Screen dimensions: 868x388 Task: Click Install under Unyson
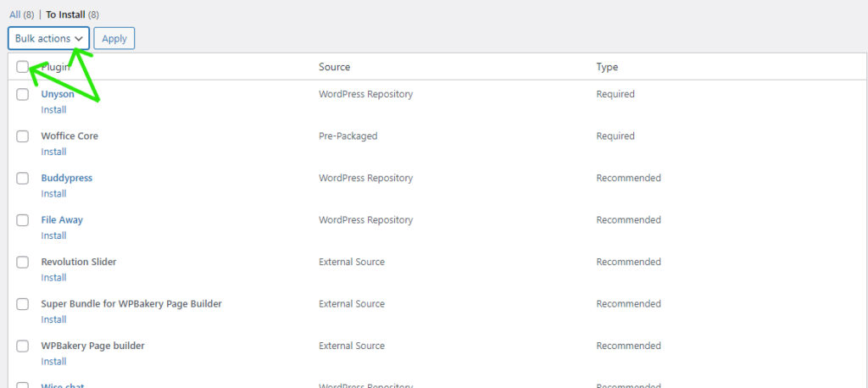coord(53,110)
